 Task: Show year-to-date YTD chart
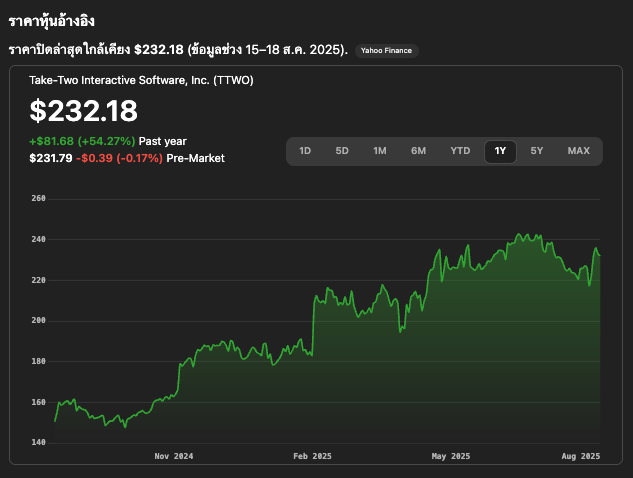[x=460, y=151]
